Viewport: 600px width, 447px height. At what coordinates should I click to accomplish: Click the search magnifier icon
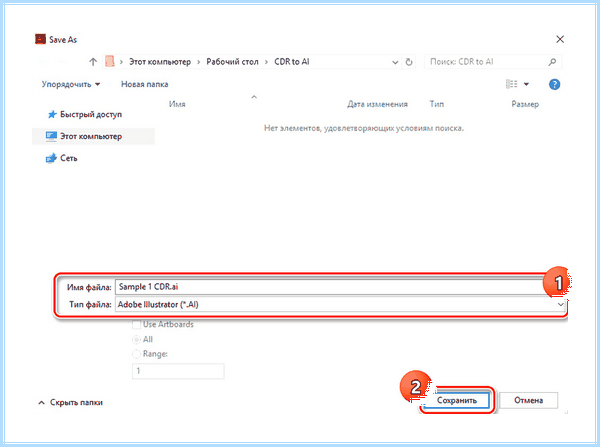(552, 62)
